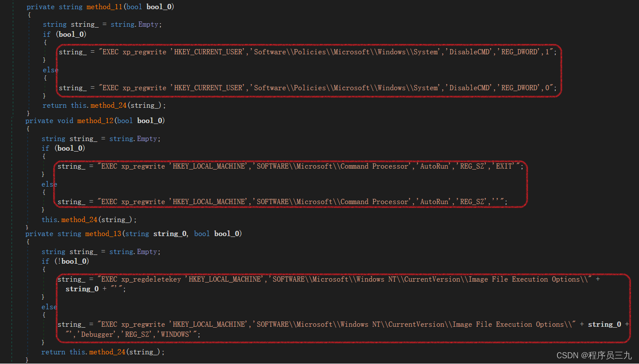Click the method_12 name in its declaration
The image size is (639, 364).
pyautogui.click(x=95, y=121)
